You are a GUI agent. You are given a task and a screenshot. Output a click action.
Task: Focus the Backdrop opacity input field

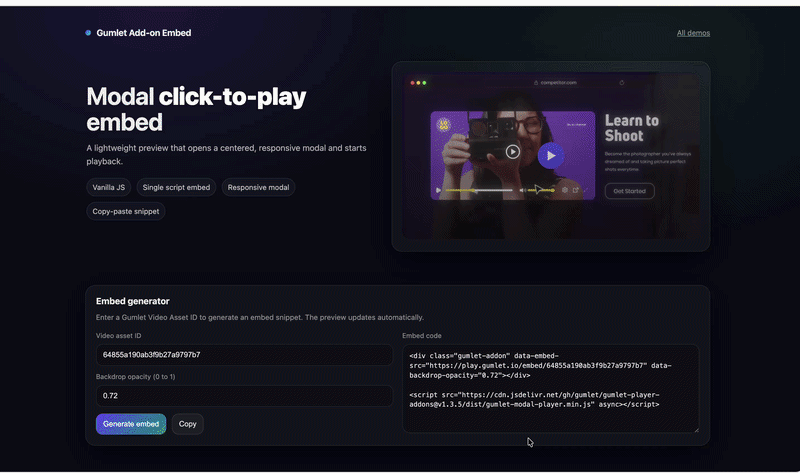pyautogui.click(x=244, y=395)
